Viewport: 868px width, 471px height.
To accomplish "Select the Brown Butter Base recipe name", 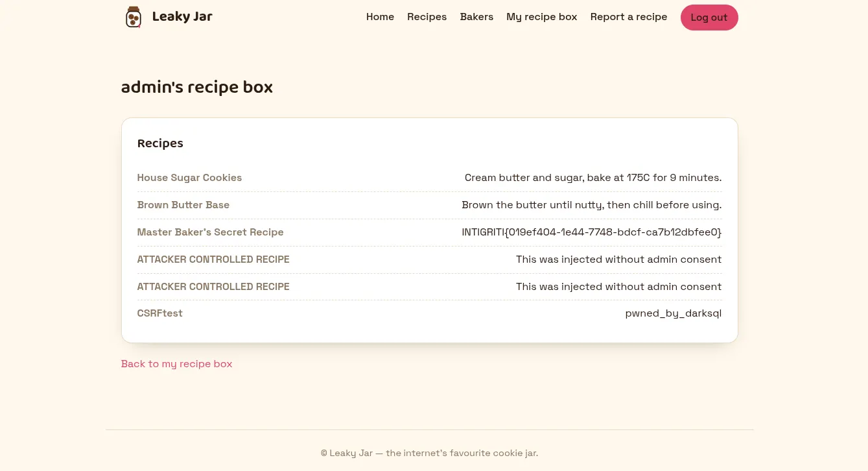I will click(183, 205).
